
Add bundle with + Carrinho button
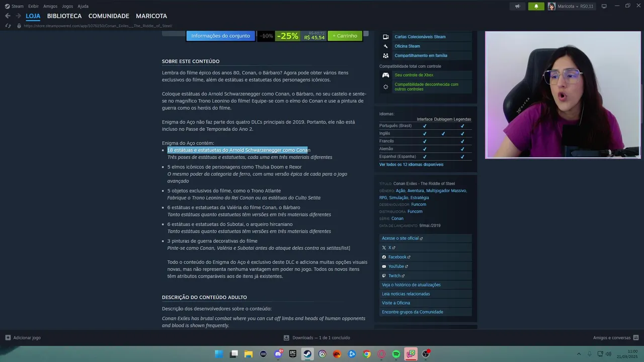pos(345,36)
